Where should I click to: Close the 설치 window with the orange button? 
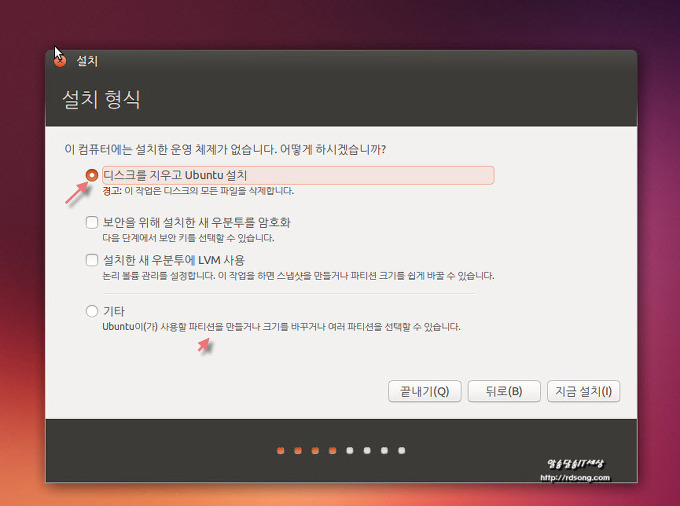pos(60,60)
